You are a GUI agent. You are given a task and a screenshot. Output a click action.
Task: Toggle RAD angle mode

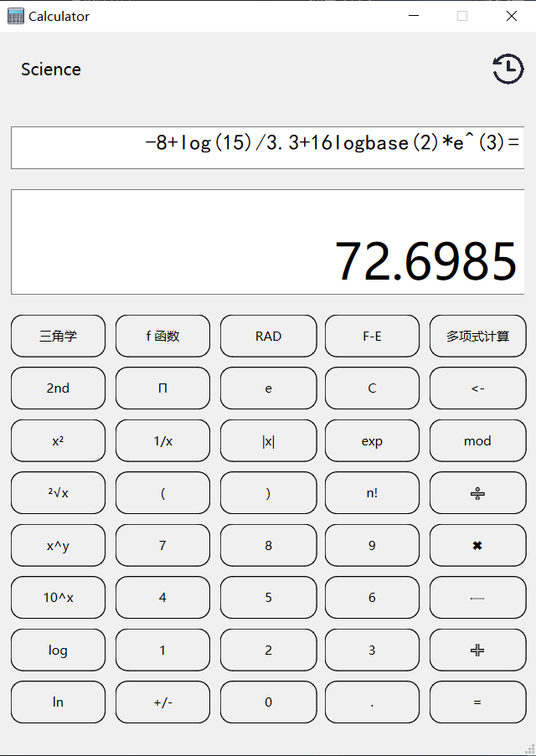[268, 336]
